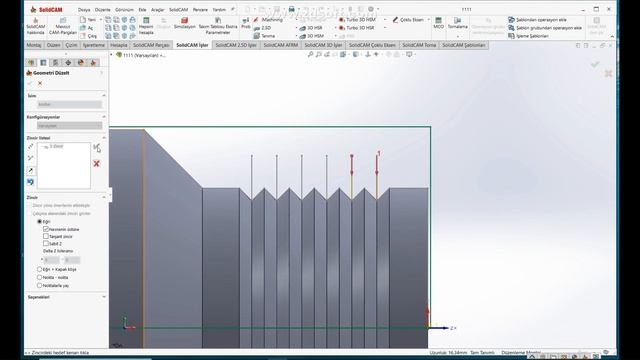Cancel Geometri Düzelt with red X
This screenshot has width=640, height=360.
(40, 83)
